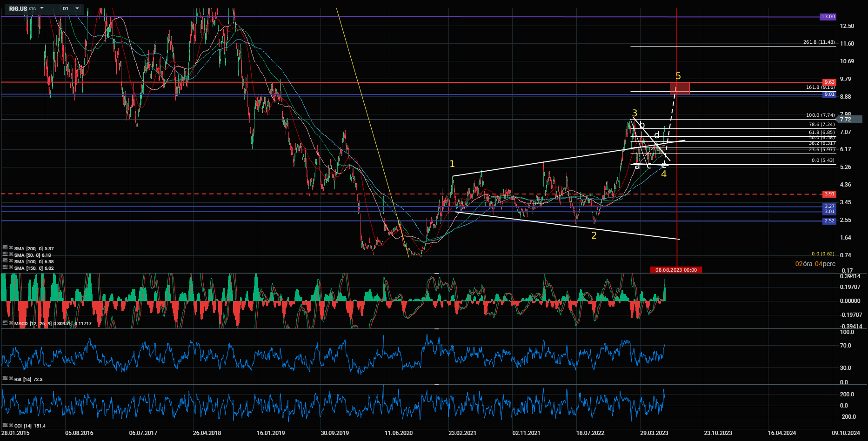The width and height of the screenshot is (868, 441).
Task: Click the Fibonacci 161.8 (9.16) level label
Action: pos(821,87)
